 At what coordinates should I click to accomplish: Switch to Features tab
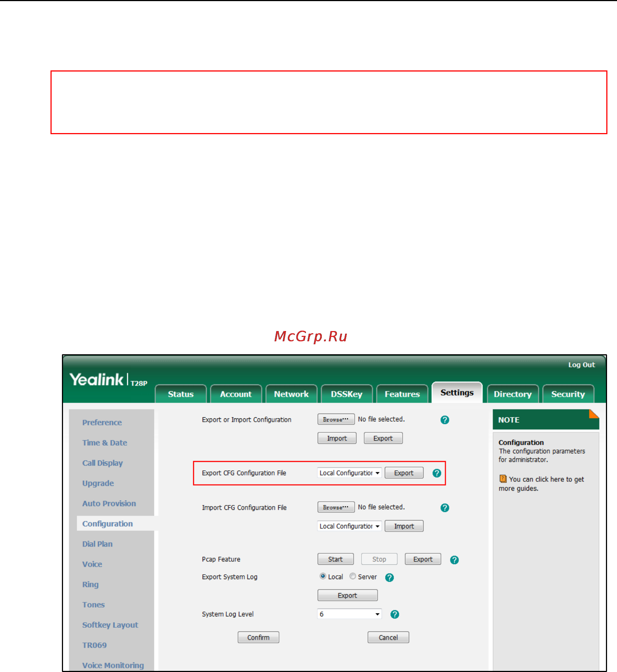tap(402, 394)
